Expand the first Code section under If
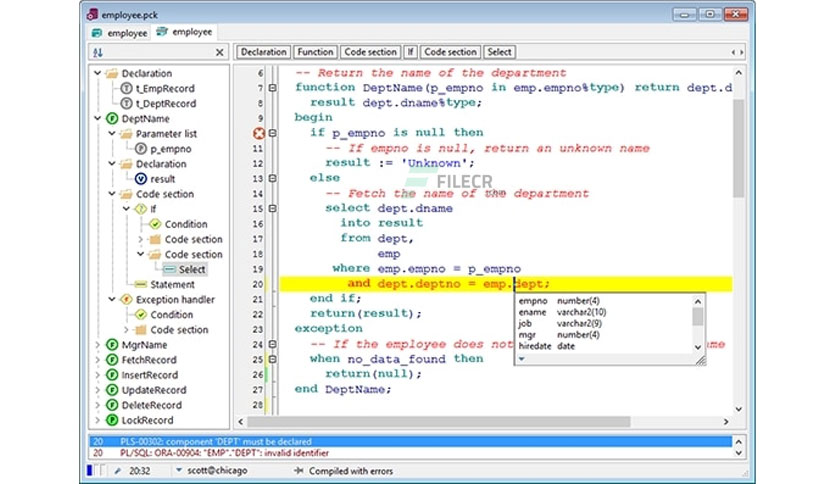The image size is (836, 484). pyautogui.click(x=141, y=239)
